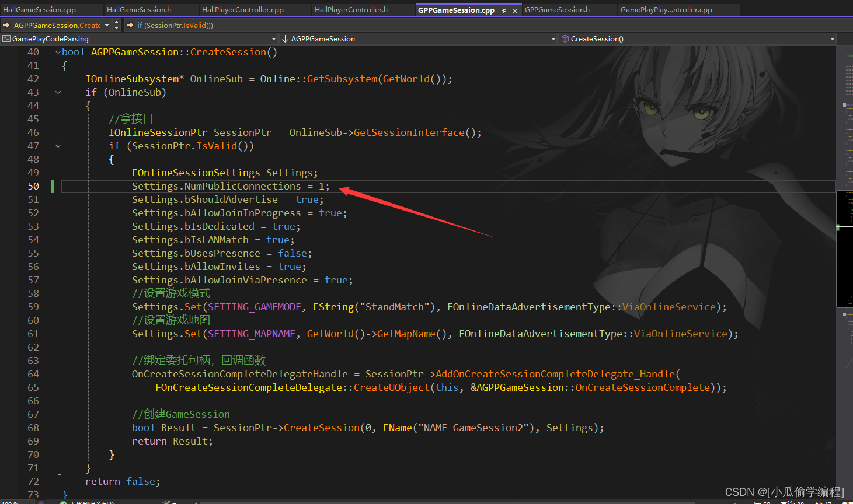The height and width of the screenshot is (504, 853).
Task: Click the CreateSession() cube icon
Action: point(565,38)
